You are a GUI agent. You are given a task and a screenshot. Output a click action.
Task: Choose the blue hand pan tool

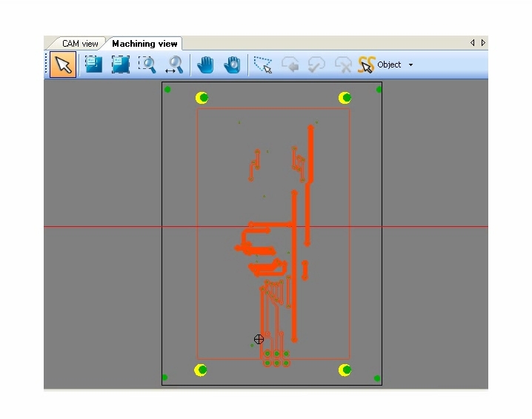[x=205, y=65]
